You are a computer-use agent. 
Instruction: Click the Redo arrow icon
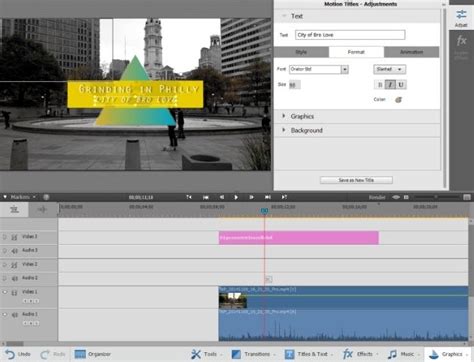[45, 354]
